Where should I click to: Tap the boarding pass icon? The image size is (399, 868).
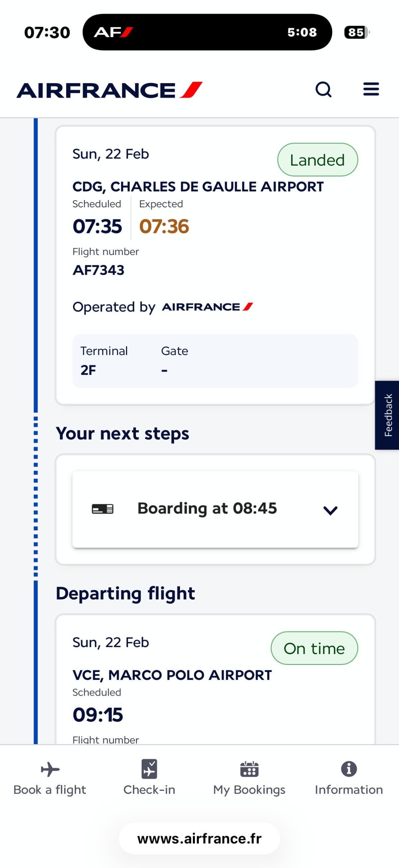click(103, 509)
